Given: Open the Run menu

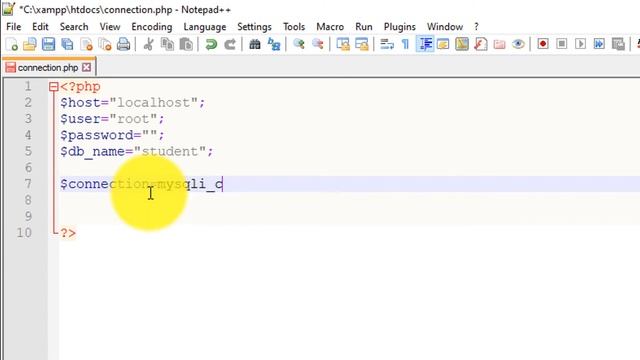Looking at the screenshot, I should click(x=364, y=27).
